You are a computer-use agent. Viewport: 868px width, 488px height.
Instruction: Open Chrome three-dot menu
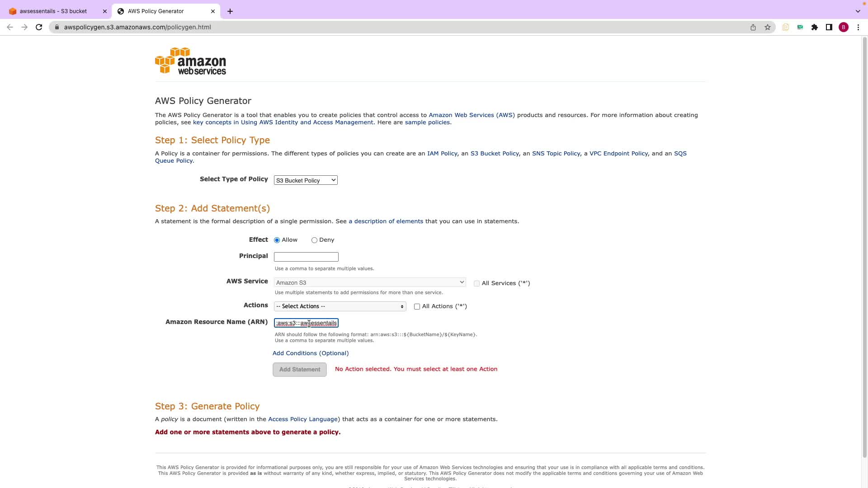(858, 27)
